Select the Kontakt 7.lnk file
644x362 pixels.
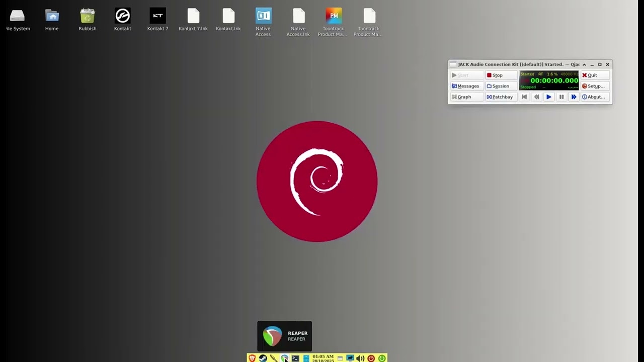click(x=193, y=20)
